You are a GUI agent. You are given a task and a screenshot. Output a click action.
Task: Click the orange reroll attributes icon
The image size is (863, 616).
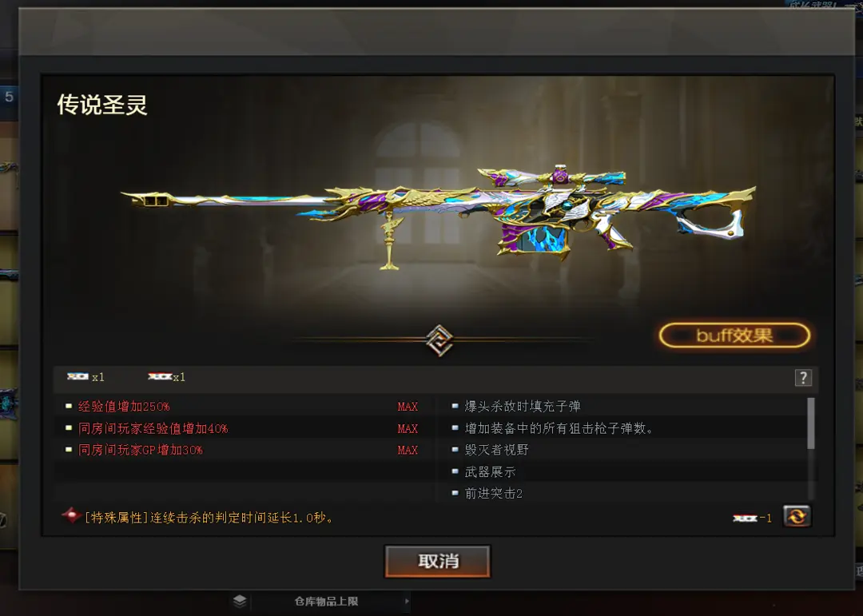[x=797, y=516]
